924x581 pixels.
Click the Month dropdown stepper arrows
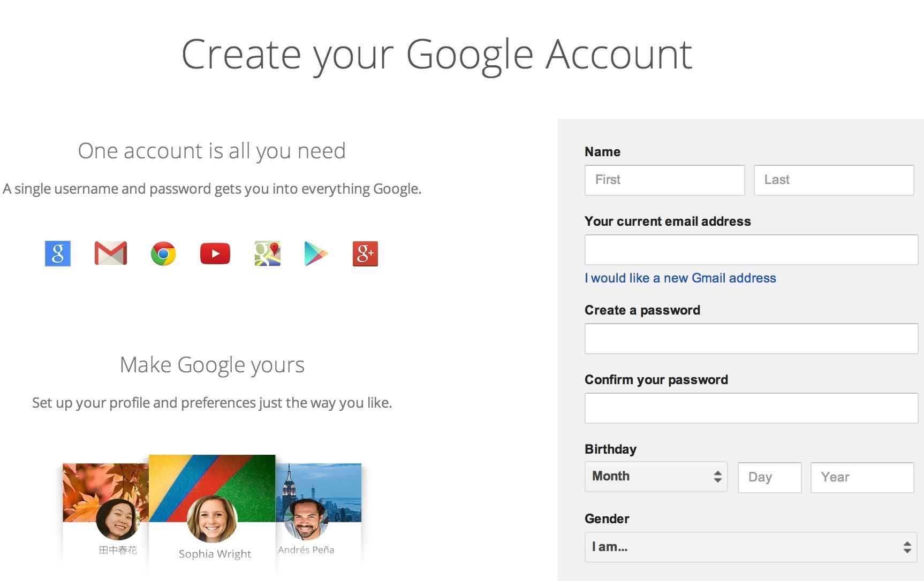[x=717, y=477]
